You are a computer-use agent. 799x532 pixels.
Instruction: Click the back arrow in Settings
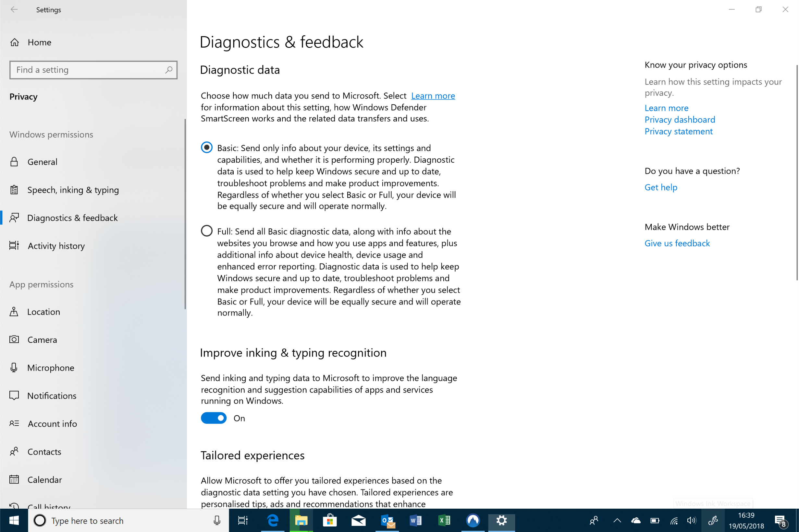[14, 9]
